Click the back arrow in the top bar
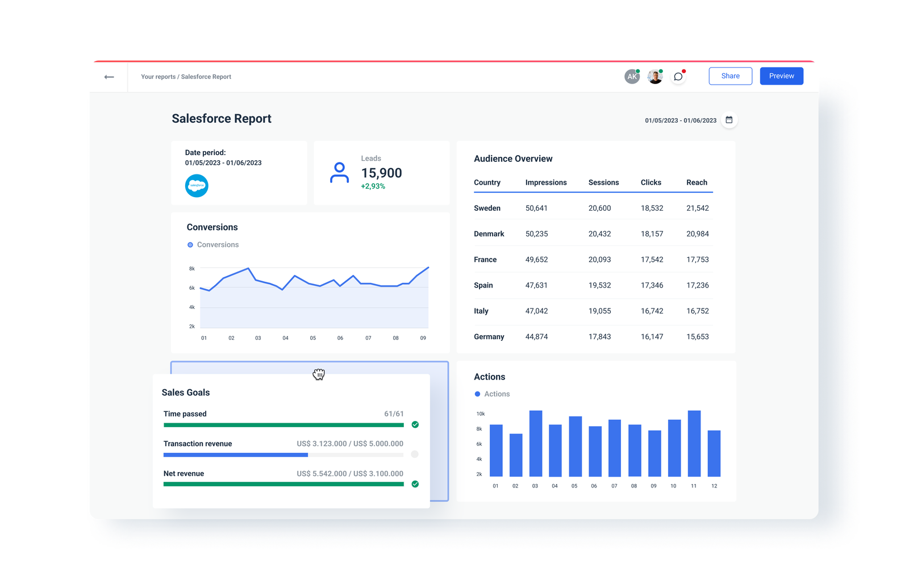This screenshot has width=909, height=588. pos(109,76)
